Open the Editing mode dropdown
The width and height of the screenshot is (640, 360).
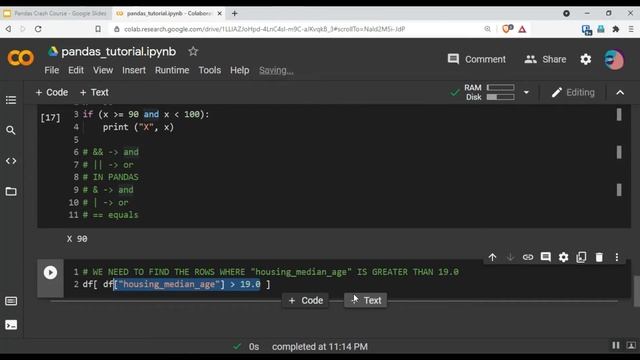coord(573,92)
